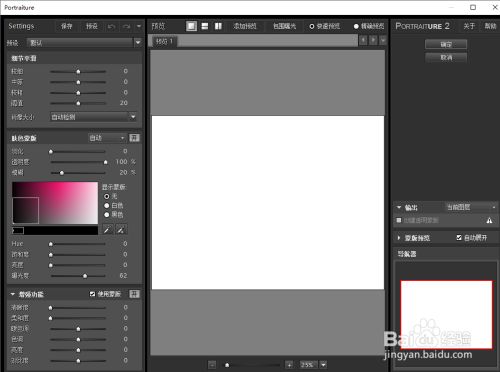Toggle the enhancements On button

pyautogui.click(x=134, y=294)
